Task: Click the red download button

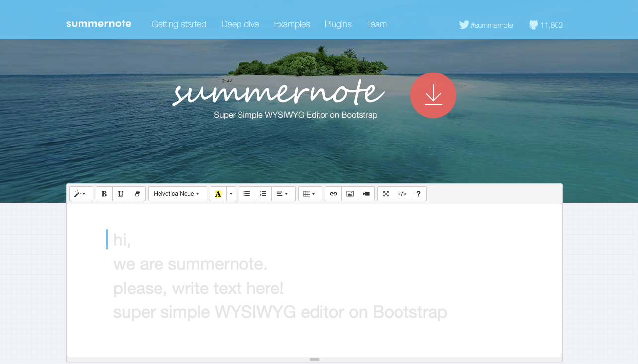Action: [433, 95]
